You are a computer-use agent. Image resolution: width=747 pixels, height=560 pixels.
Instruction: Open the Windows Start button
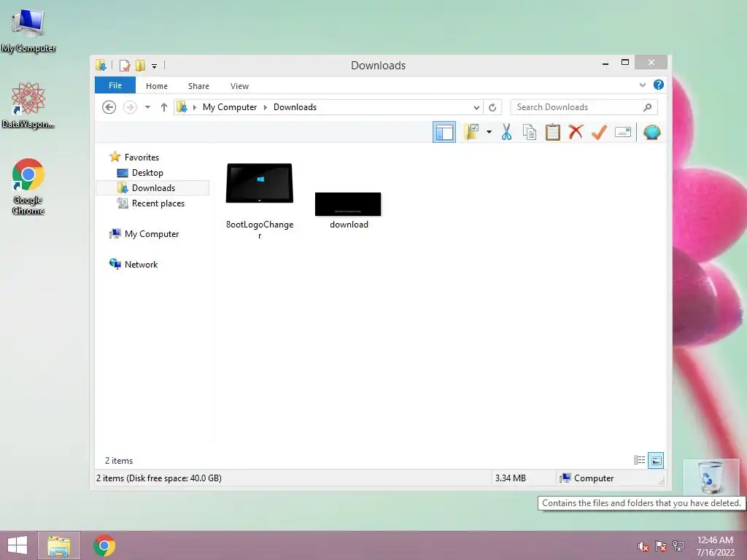click(x=18, y=545)
